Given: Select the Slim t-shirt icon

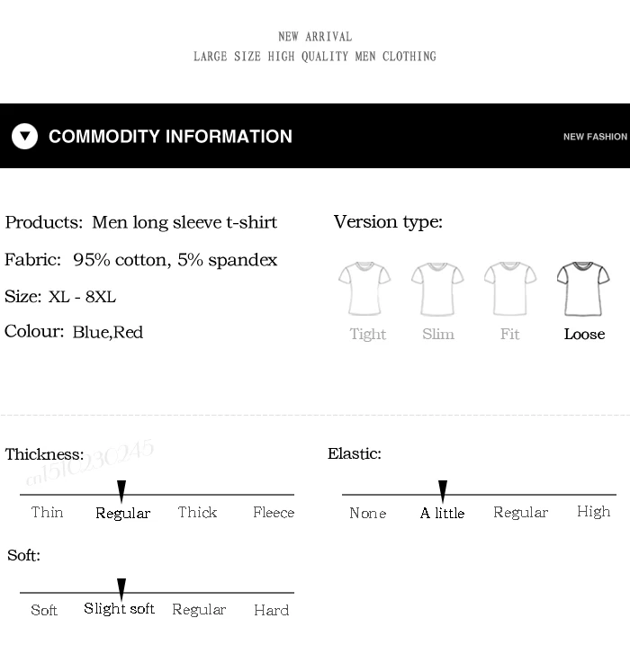Looking at the screenshot, I should click(x=437, y=289).
